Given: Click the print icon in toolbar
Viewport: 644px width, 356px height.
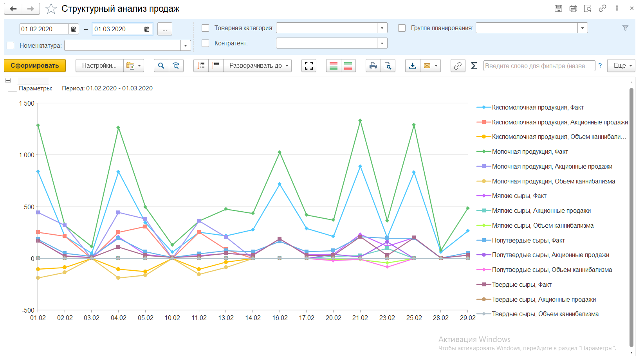Looking at the screenshot, I should click(373, 66).
